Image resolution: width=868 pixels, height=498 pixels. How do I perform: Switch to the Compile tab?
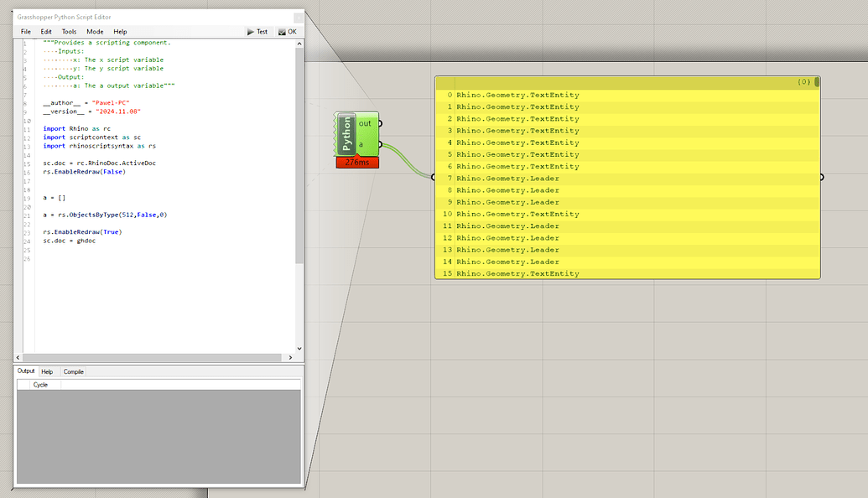click(x=73, y=372)
